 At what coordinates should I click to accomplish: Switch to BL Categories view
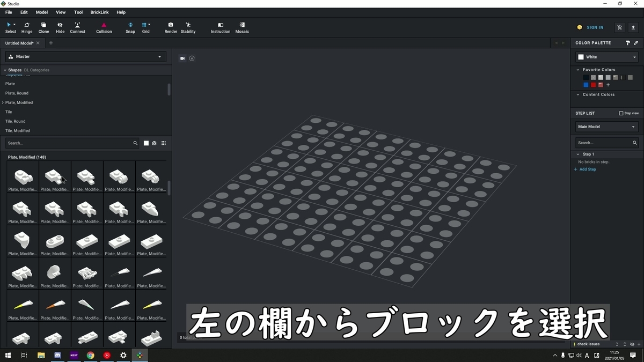[36, 70]
